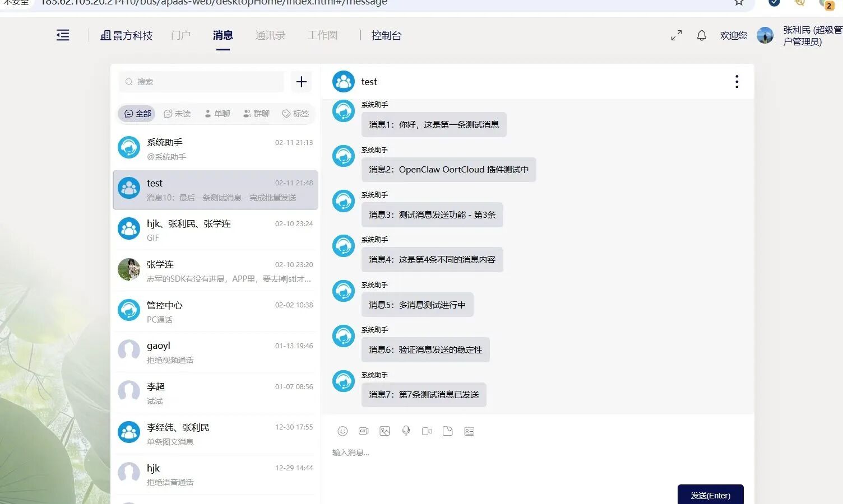
Task: Attach a file with the file icon
Action: tap(447, 431)
